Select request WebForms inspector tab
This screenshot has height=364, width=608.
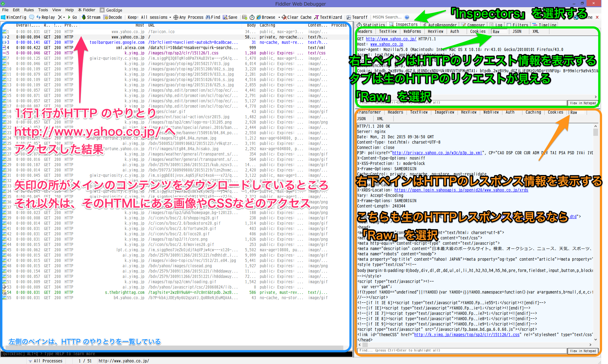412,31
